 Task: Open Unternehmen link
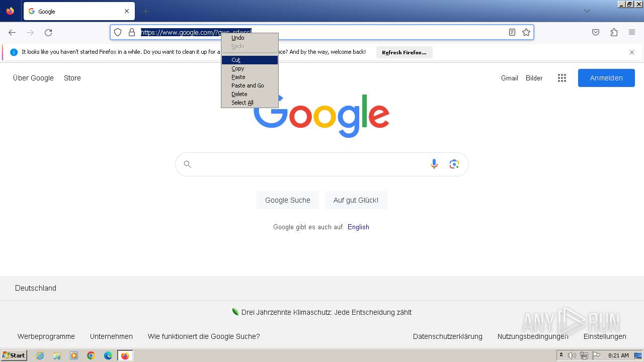point(111,336)
